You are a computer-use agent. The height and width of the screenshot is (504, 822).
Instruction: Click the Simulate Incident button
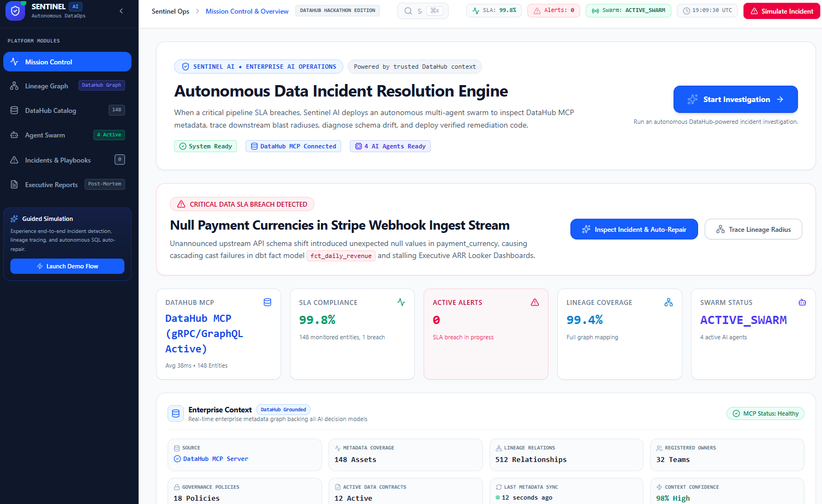[782, 11]
